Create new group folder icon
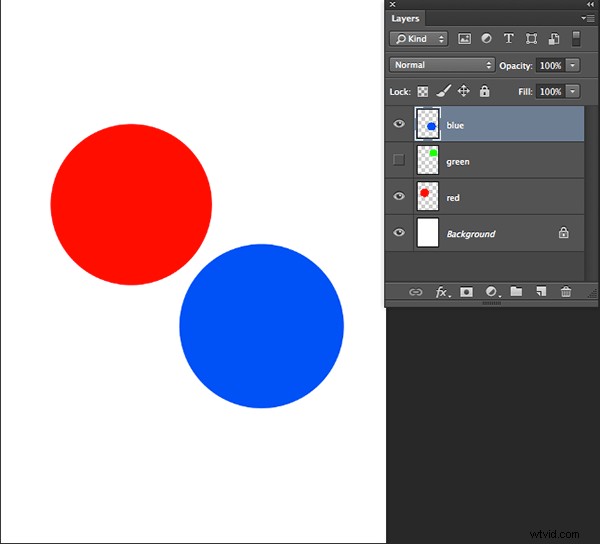Screen dimensions: 600x544 [516, 292]
